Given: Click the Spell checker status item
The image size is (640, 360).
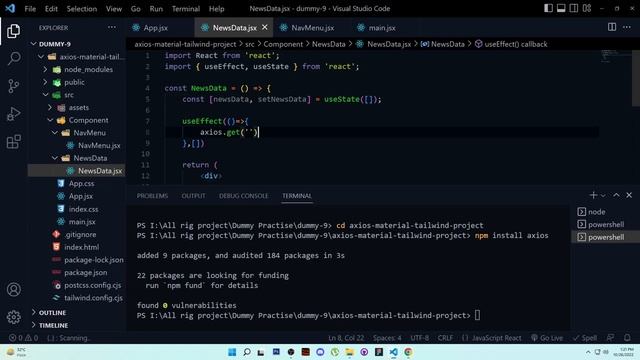Looking at the screenshot, I should coord(584,338).
